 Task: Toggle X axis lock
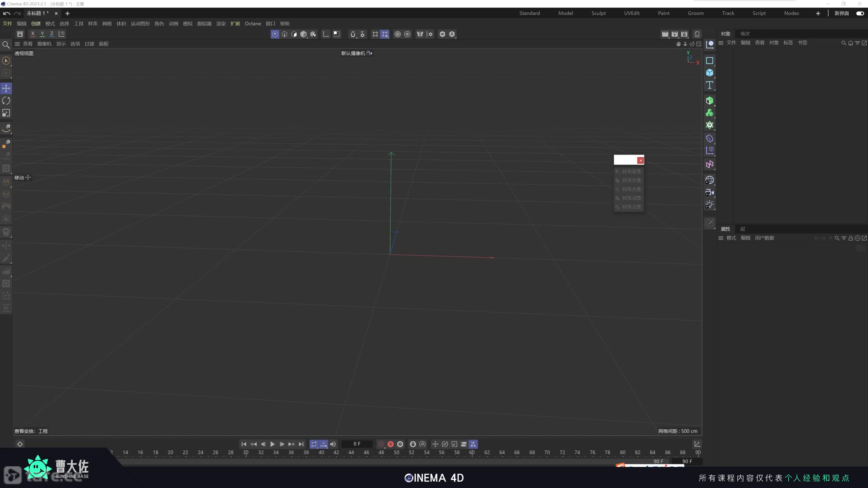click(33, 34)
